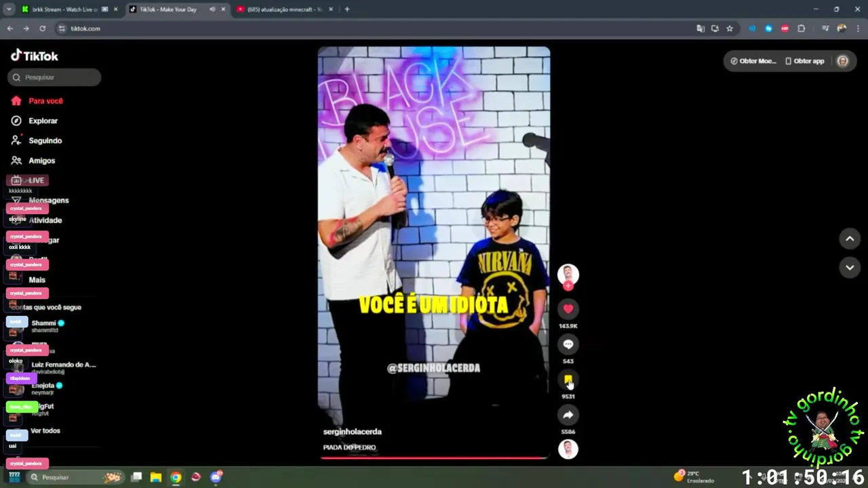
Task: Open File Explorer from taskbar
Action: click(156, 477)
